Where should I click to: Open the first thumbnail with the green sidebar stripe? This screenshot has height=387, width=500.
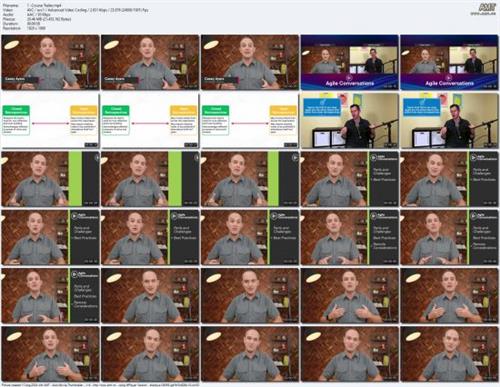click(50, 179)
